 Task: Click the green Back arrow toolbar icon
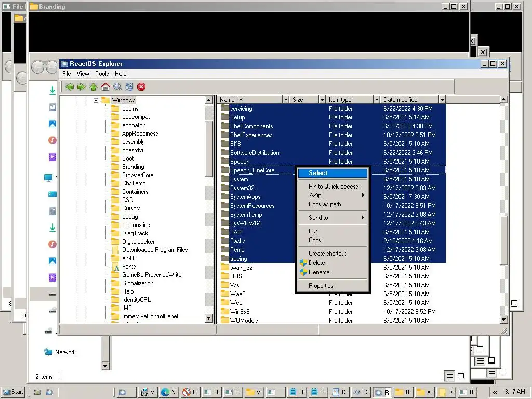tap(70, 87)
